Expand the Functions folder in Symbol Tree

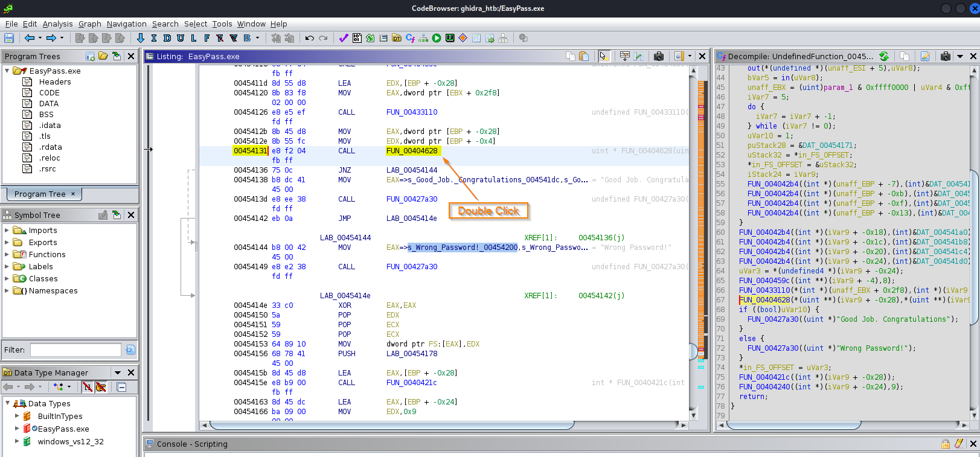[7, 254]
